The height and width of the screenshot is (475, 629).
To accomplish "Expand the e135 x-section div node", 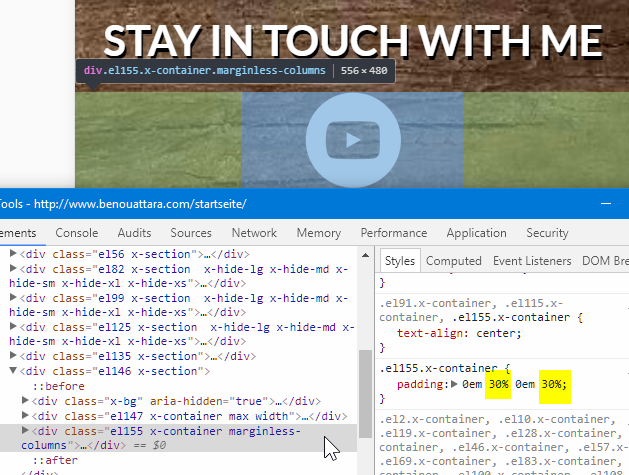I will [13, 356].
